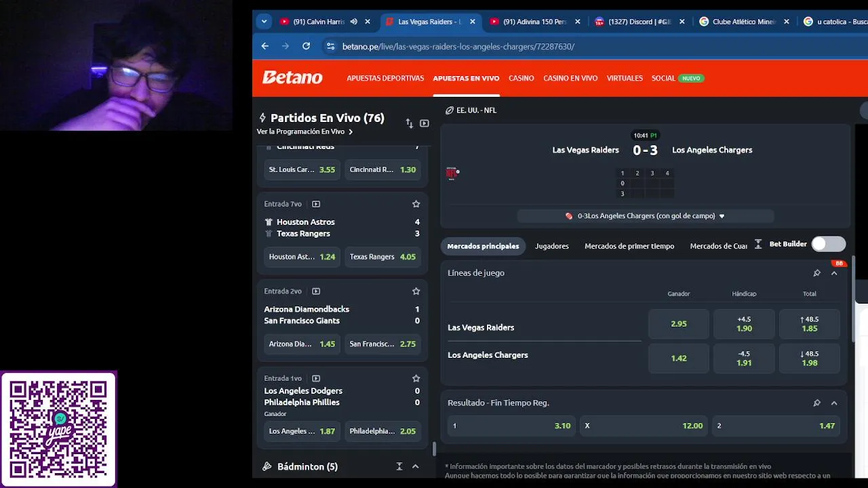Screen dimensions: 868x488
Task: Select Mercados de primer tiempo tab
Action: pyautogui.click(x=629, y=246)
